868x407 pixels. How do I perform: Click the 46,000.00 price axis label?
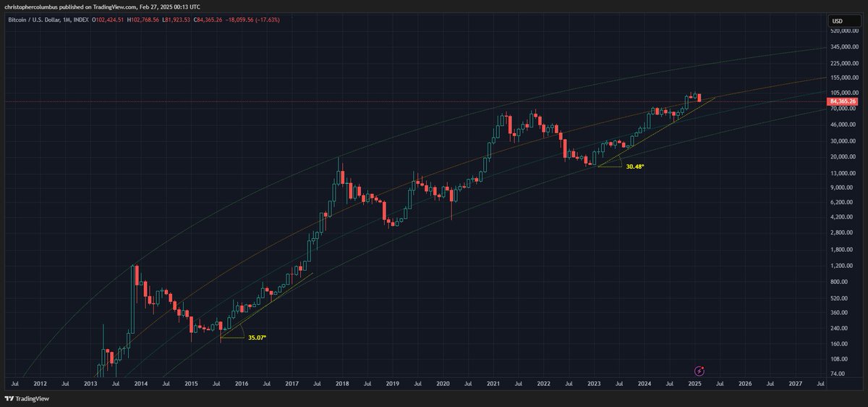(x=845, y=125)
